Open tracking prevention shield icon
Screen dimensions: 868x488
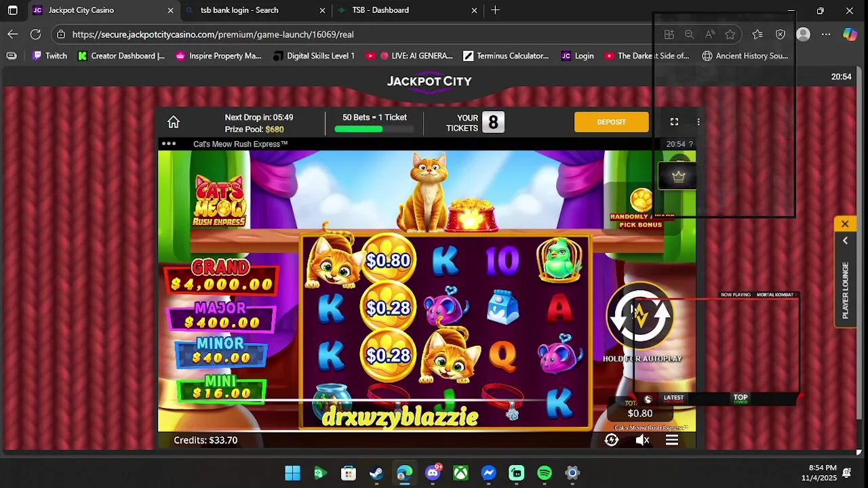click(x=781, y=34)
